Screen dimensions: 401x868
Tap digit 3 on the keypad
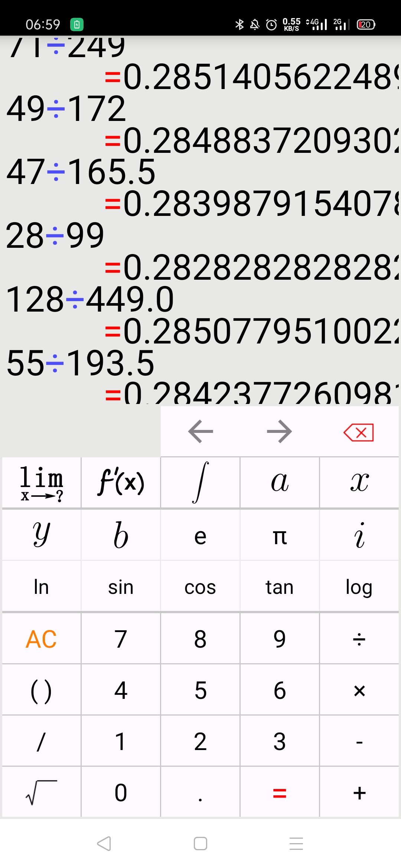point(280,741)
